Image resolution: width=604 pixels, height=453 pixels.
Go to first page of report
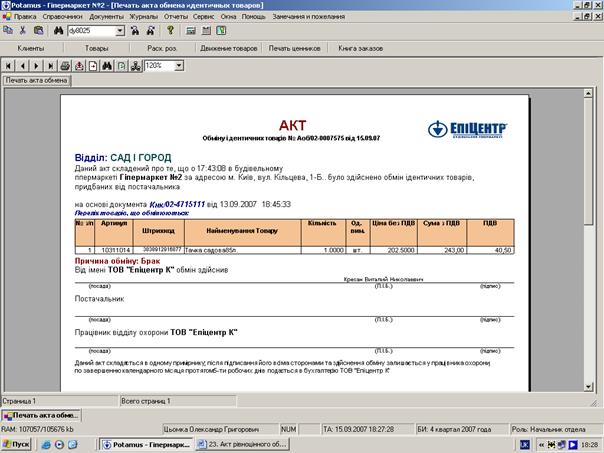pos(8,66)
